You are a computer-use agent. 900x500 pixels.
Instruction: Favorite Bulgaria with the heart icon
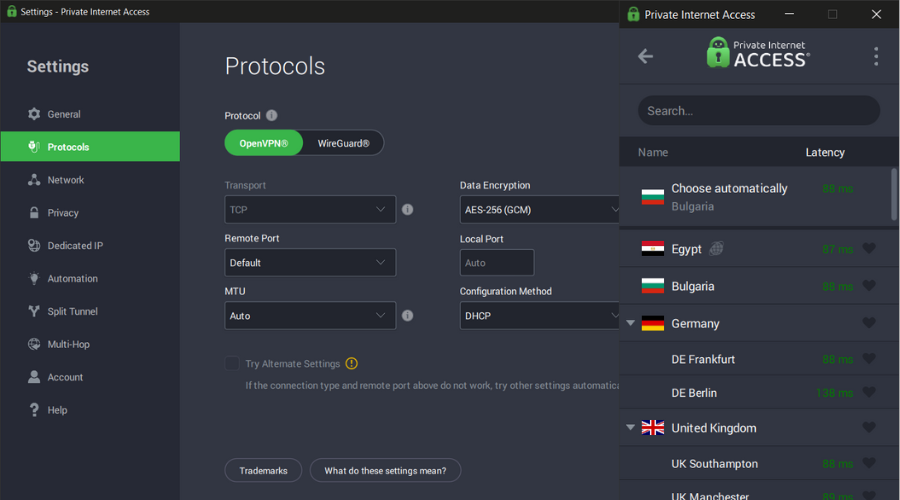pos(869,286)
